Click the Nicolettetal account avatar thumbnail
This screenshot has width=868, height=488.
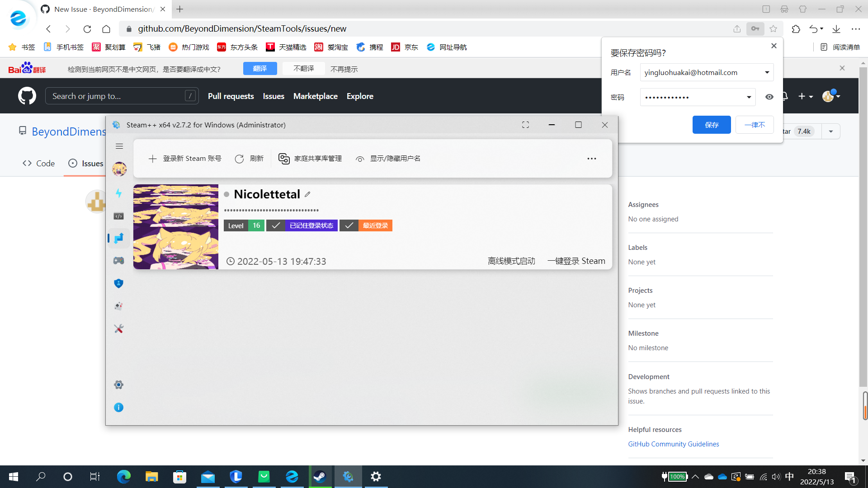click(x=176, y=227)
